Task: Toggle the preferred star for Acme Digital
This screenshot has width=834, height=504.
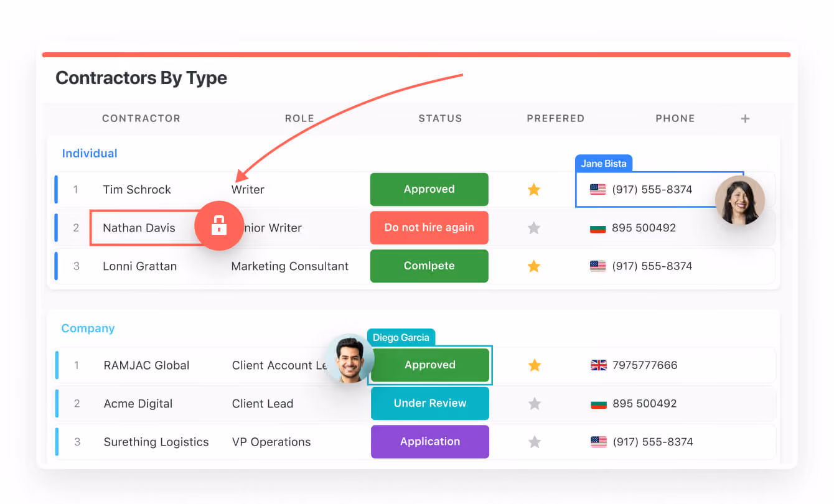Action: coord(535,404)
